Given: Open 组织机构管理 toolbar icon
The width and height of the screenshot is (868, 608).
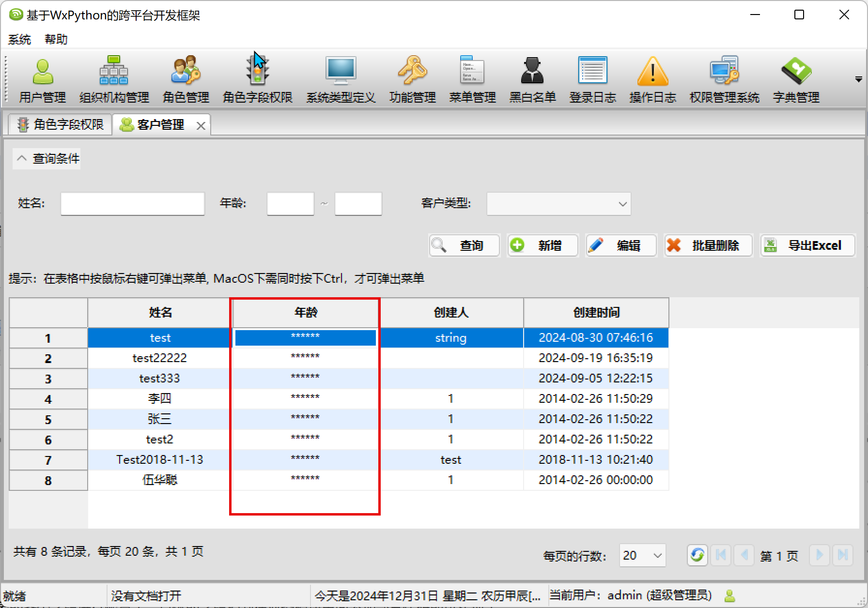Looking at the screenshot, I should click(114, 80).
